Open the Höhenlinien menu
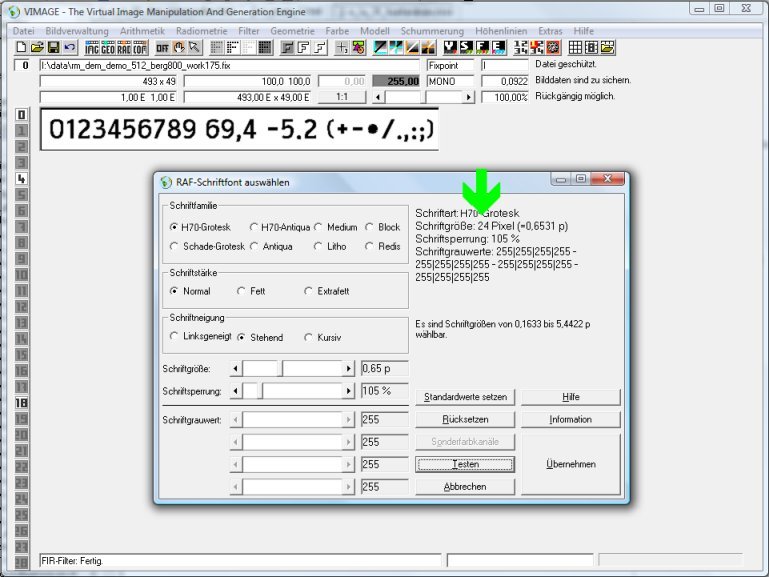Viewport: 769px width, 577px height. coord(471,31)
